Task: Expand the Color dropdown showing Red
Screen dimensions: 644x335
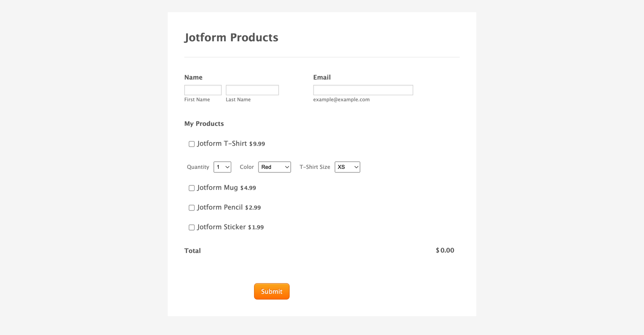Action: 274,167
